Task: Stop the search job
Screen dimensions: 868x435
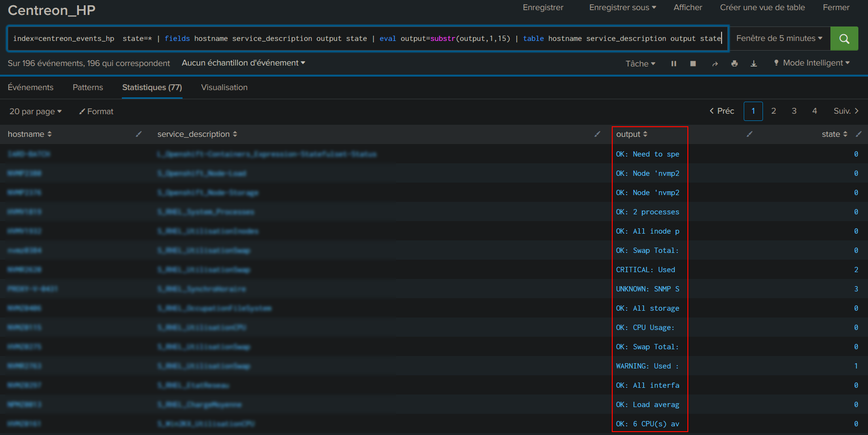Action: click(693, 64)
